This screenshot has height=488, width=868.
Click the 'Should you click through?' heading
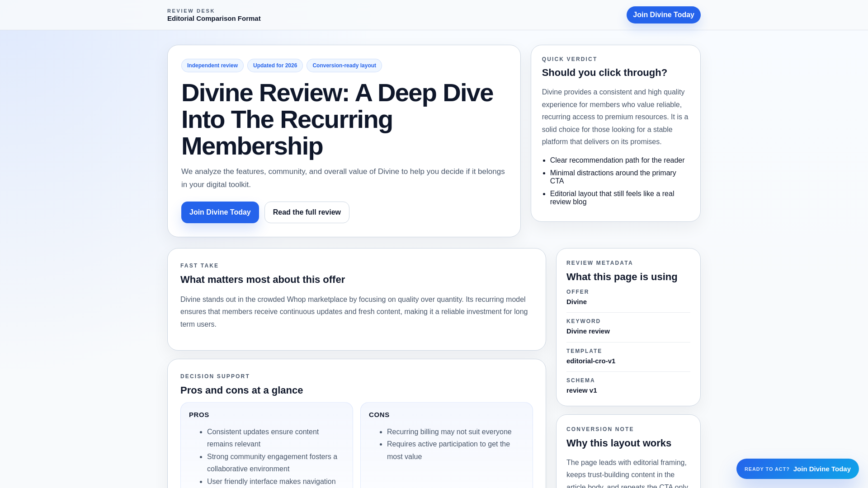click(604, 73)
